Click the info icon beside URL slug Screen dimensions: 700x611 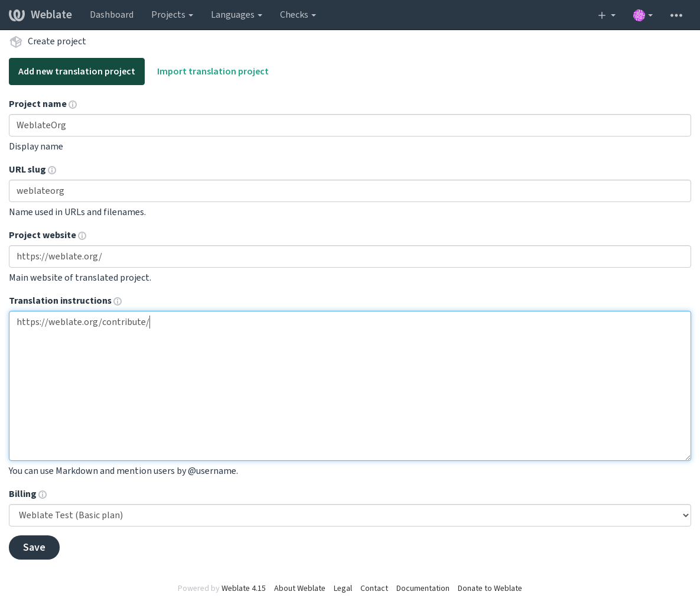52,170
